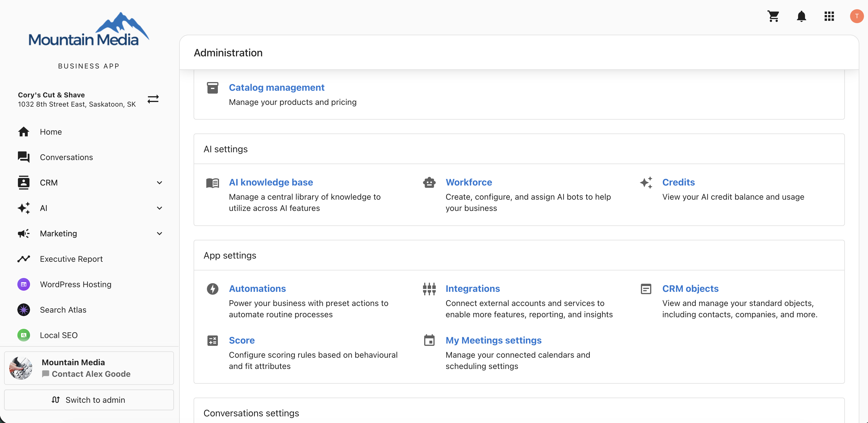Click the green Local SEO icon
Viewport: 868px width, 423px height.
click(x=24, y=335)
